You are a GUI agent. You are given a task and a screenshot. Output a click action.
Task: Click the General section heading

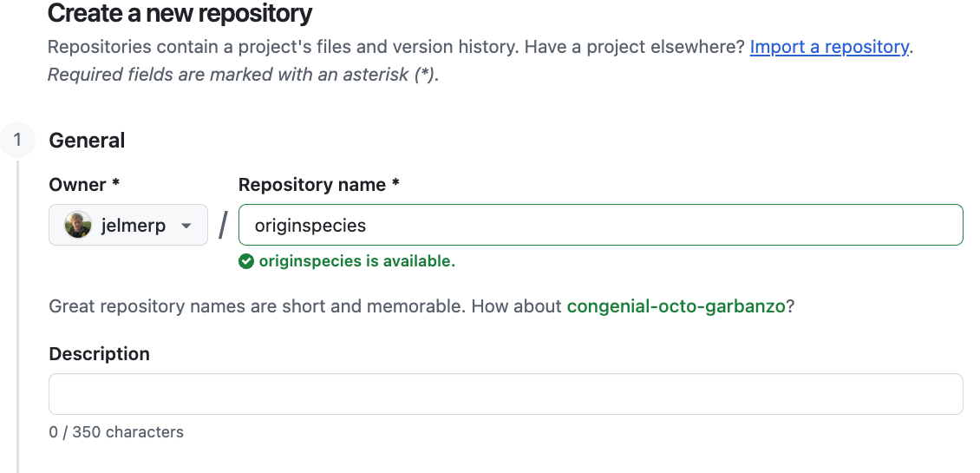[x=87, y=141]
